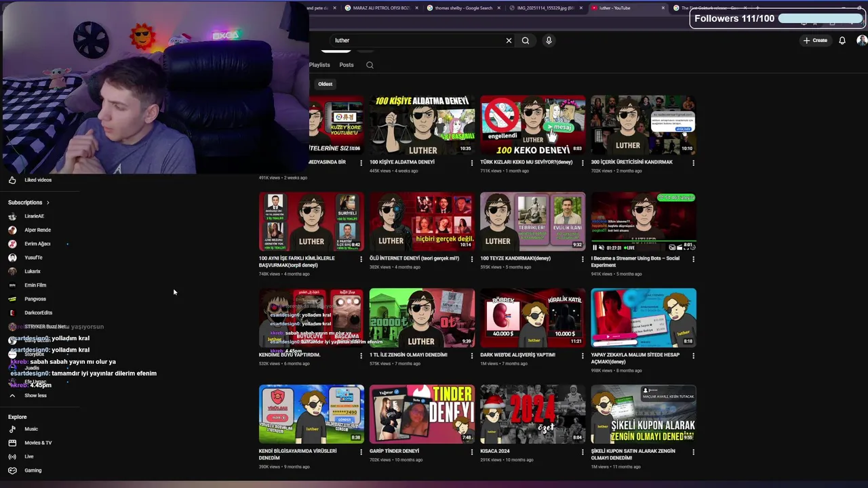Open the TINDER DENEYİ video thumbnail
The image size is (868, 488).
click(x=422, y=414)
